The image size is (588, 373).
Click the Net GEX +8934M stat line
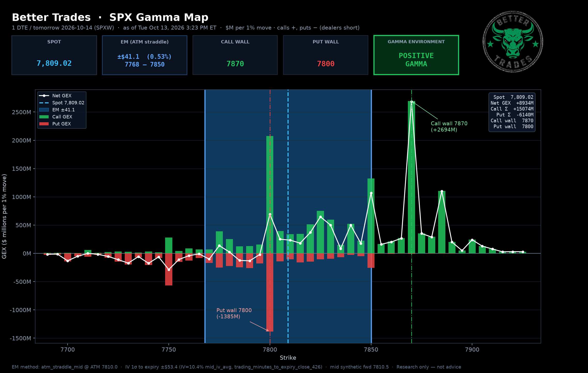click(x=512, y=103)
